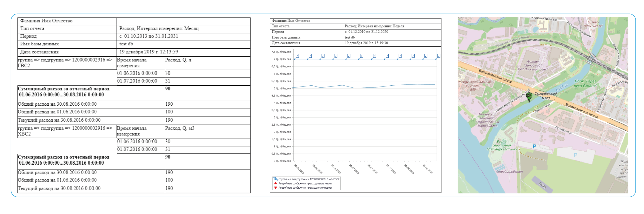Click the last '7' data label on chart
Image resolution: width=644 pixels, height=214 pixels.
coord(438,56)
